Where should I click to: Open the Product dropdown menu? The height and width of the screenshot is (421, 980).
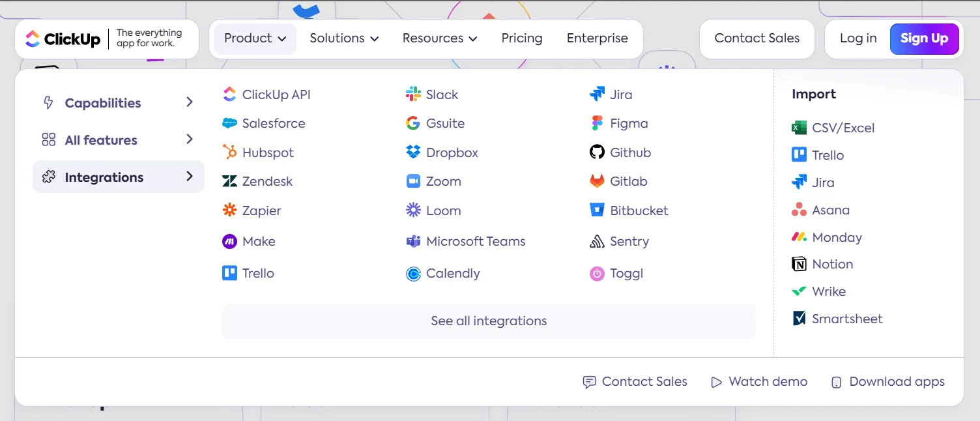(x=255, y=38)
